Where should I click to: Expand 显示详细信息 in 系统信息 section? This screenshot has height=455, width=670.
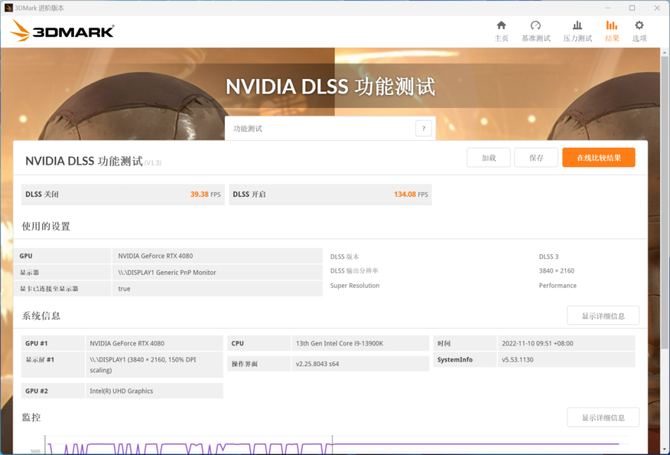click(603, 316)
